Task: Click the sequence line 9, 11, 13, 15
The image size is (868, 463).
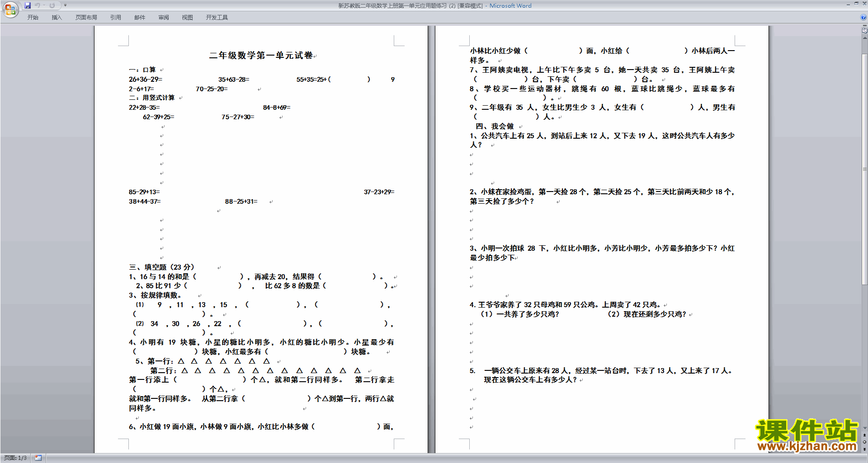Action: click(x=263, y=305)
